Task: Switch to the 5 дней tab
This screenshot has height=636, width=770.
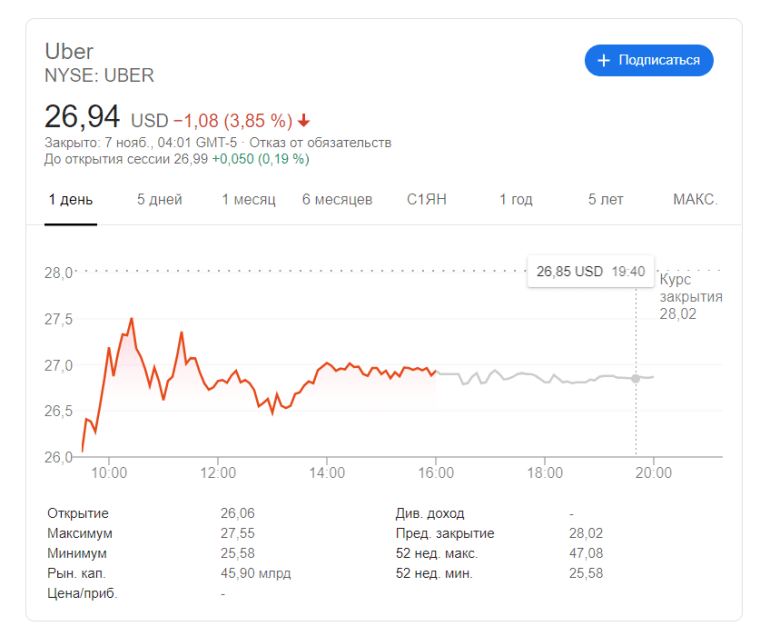Action: [160, 200]
